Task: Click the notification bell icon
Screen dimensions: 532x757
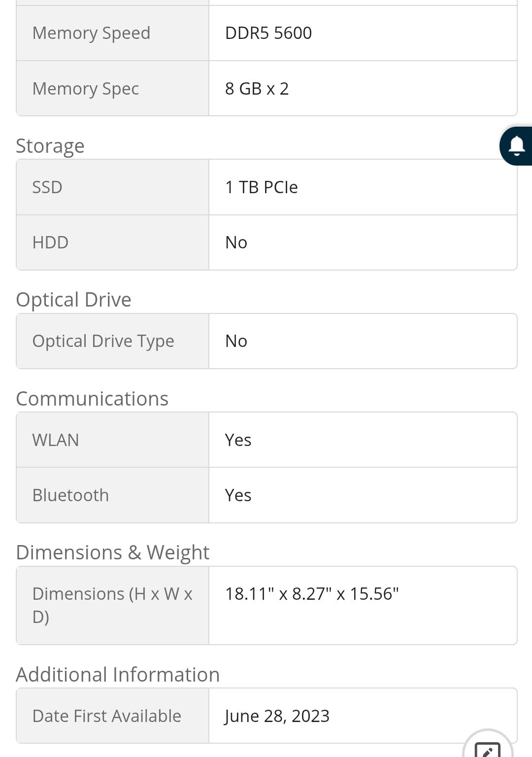Action: coord(516,146)
